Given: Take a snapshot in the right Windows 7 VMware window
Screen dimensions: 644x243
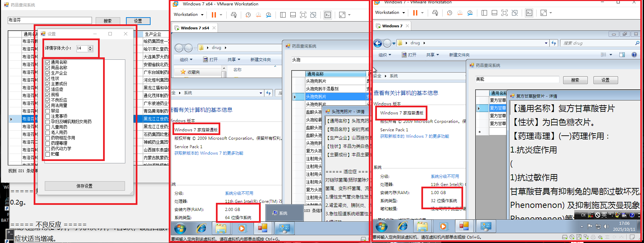Looking at the screenshot, I should 450,13.
